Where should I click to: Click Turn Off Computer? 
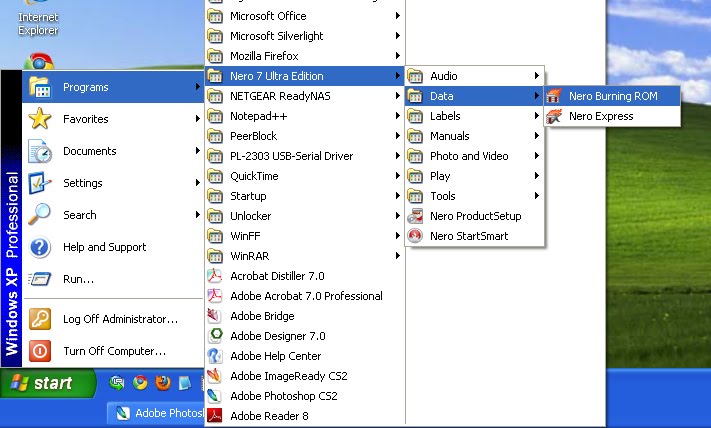[114, 351]
